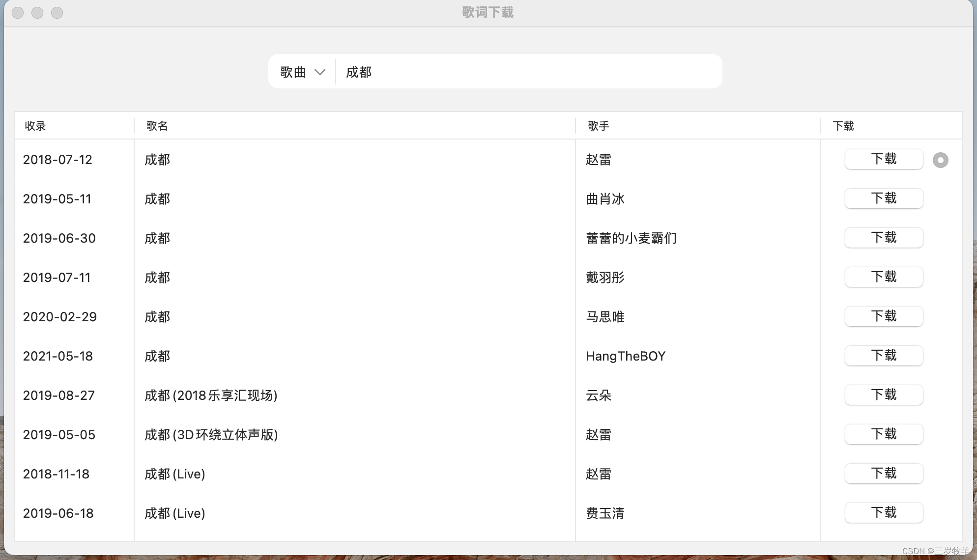Sort by the 收录 column header

click(35, 126)
